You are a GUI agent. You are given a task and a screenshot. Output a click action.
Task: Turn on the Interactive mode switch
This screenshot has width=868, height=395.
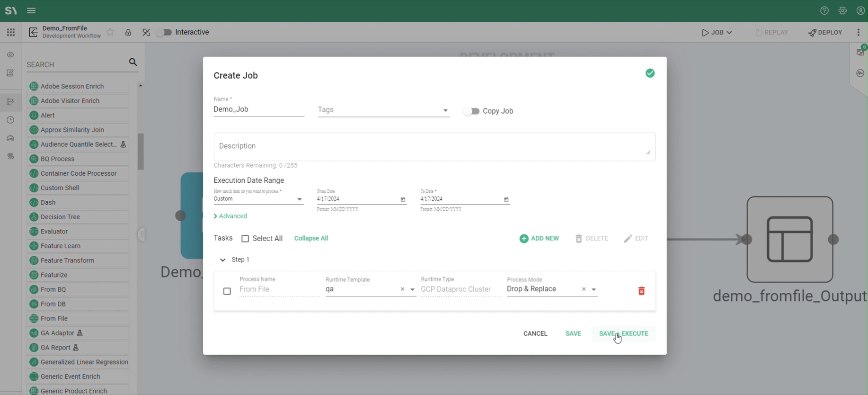164,32
